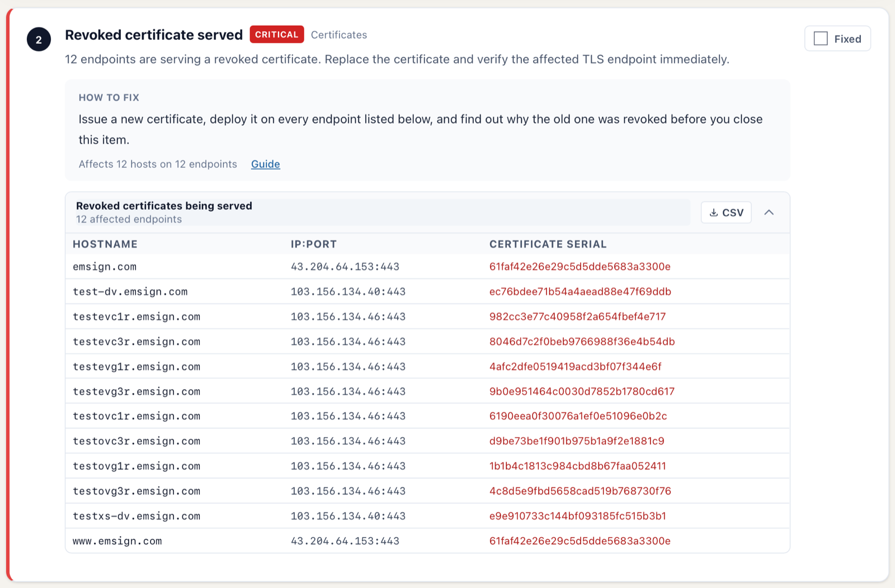Click the '12 affected endpoints' subtitle

click(x=129, y=219)
